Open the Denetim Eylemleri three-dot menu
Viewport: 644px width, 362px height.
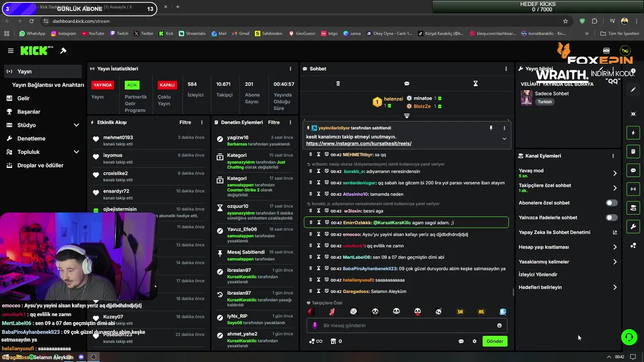pos(290,122)
